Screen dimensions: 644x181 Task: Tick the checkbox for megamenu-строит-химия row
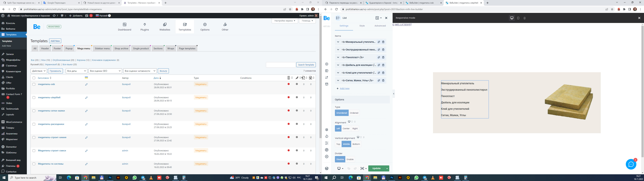click(x=34, y=137)
